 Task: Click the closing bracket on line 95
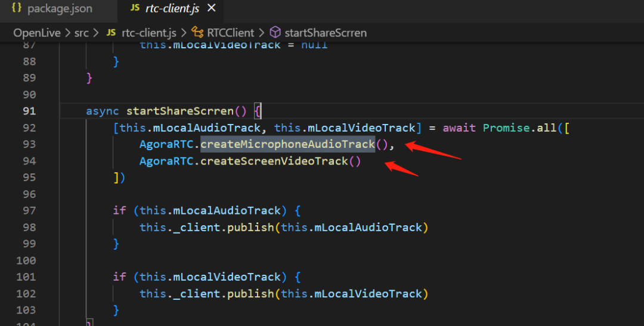pos(116,178)
